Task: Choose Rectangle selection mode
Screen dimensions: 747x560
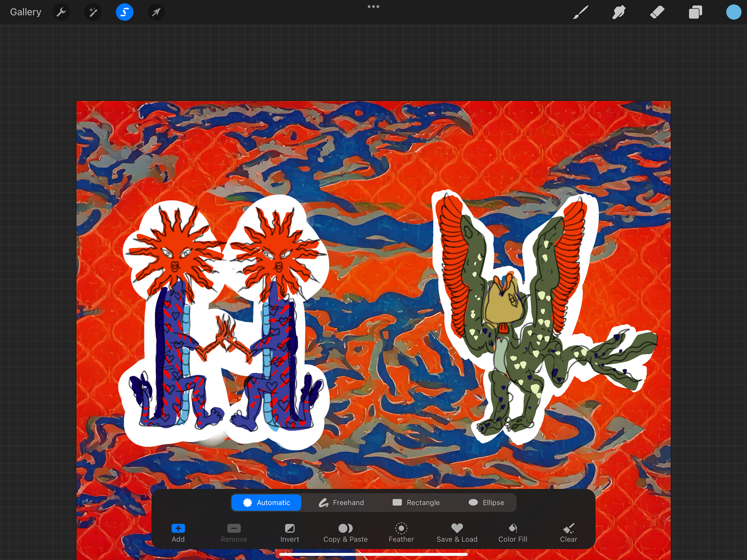Action: 416,502
